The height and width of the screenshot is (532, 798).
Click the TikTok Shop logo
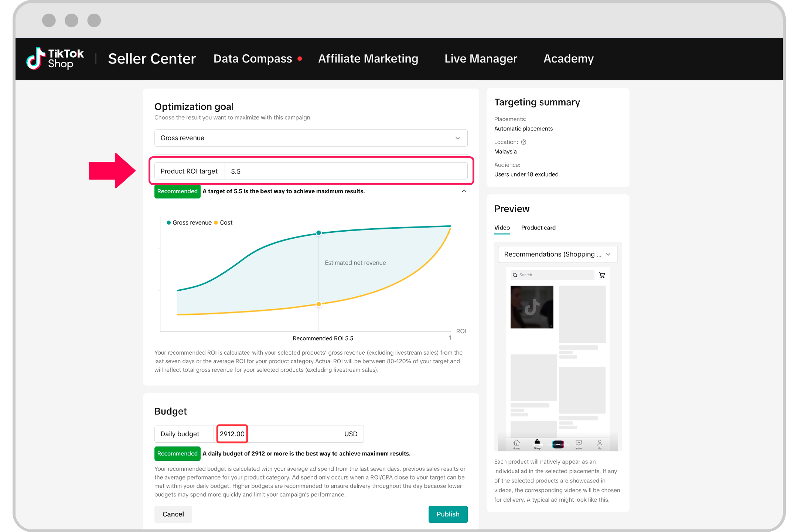[x=55, y=58]
